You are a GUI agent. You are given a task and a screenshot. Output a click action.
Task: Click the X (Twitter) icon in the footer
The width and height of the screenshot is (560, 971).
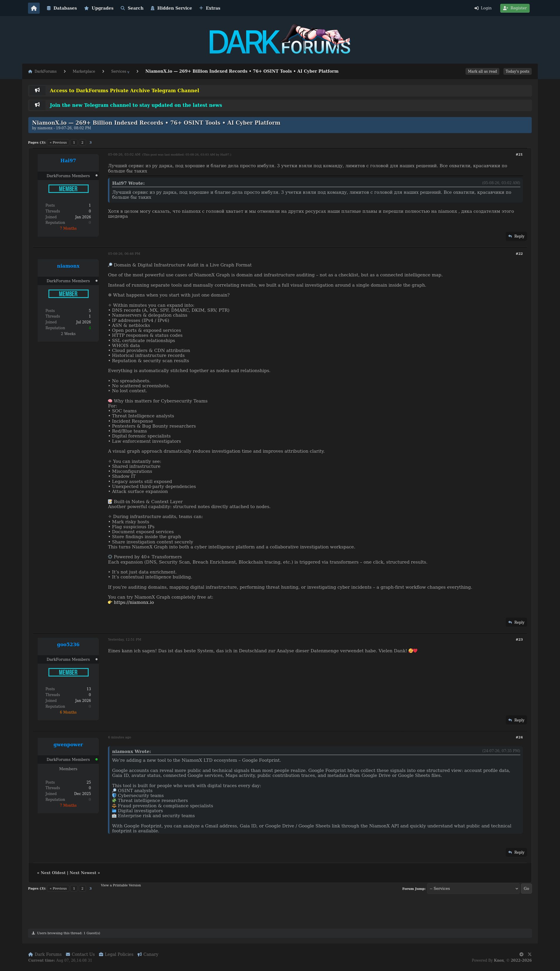point(530,954)
